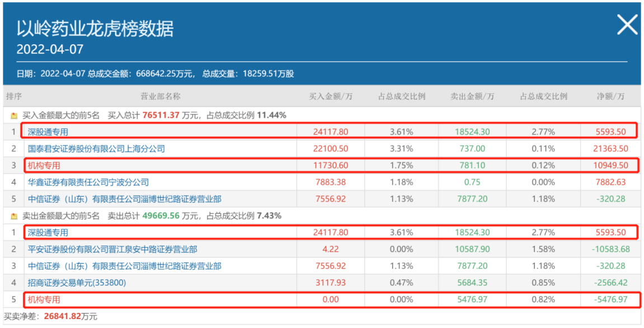Open 机构专用 link in the 11730.60 row

(x=44, y=165)
